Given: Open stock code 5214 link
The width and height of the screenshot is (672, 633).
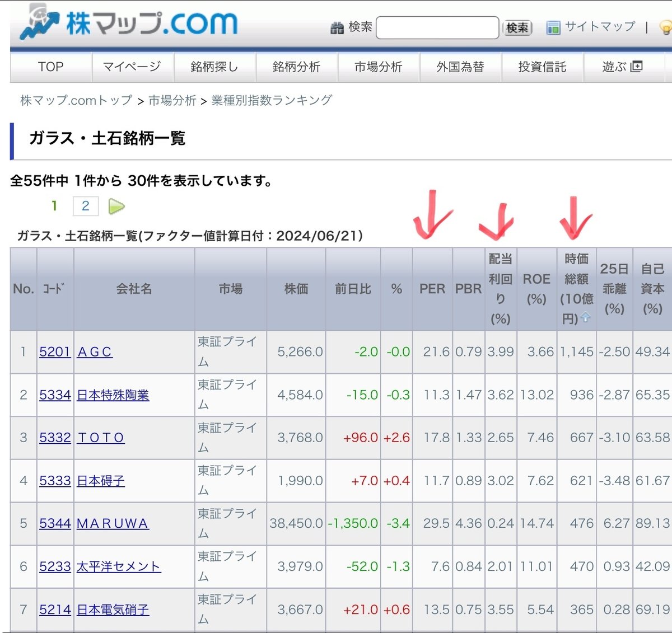Looking at the screenshot, I should click(x=55, y=609).
